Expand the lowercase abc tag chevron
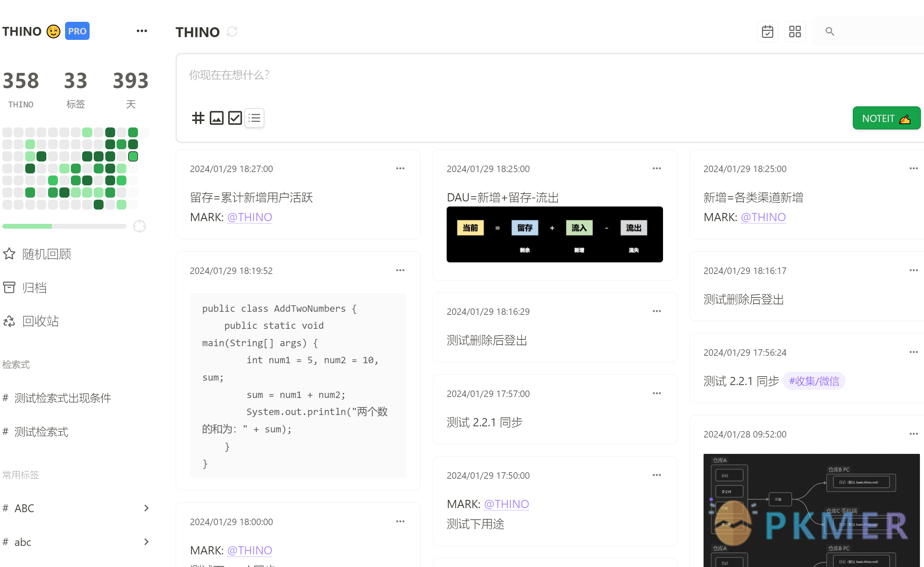 pyautogui.click(x=146, y=542)
